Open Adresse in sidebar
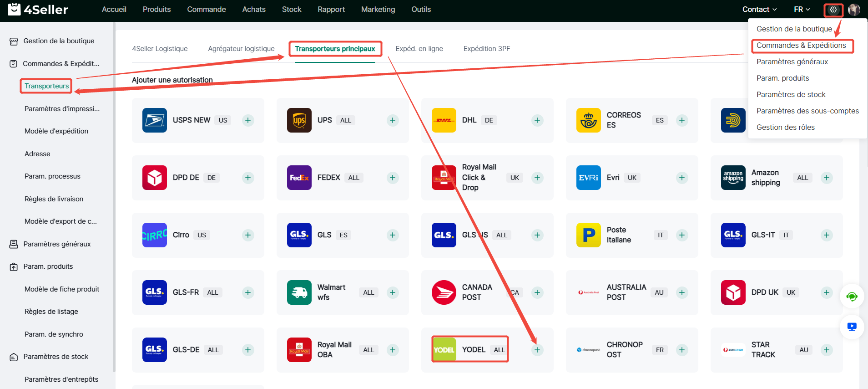 37,154
